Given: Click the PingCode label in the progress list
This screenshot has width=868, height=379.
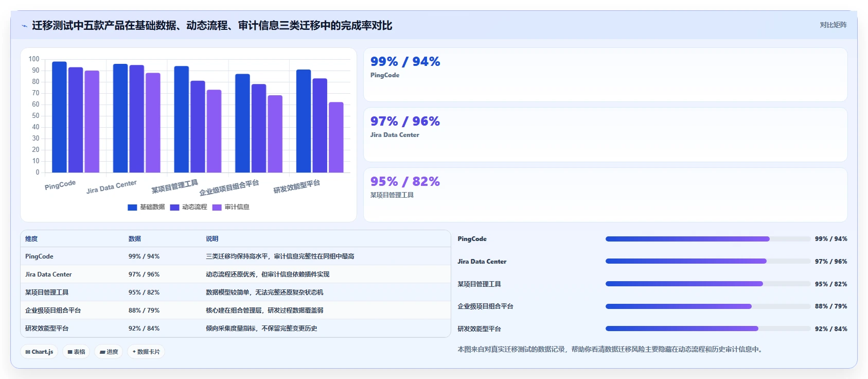Looking at the screenshot, I should tap(472, 239).
